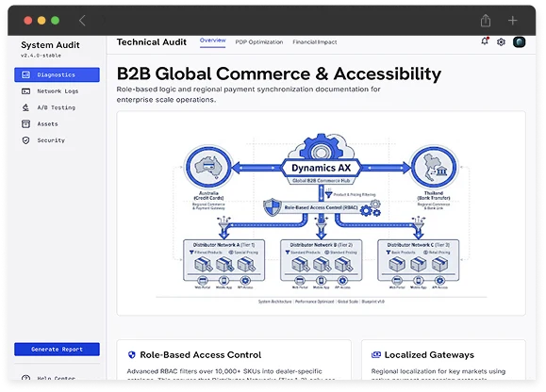Select A/B Testing sidebar item
The image size is (546, 392).
point(57,107)
